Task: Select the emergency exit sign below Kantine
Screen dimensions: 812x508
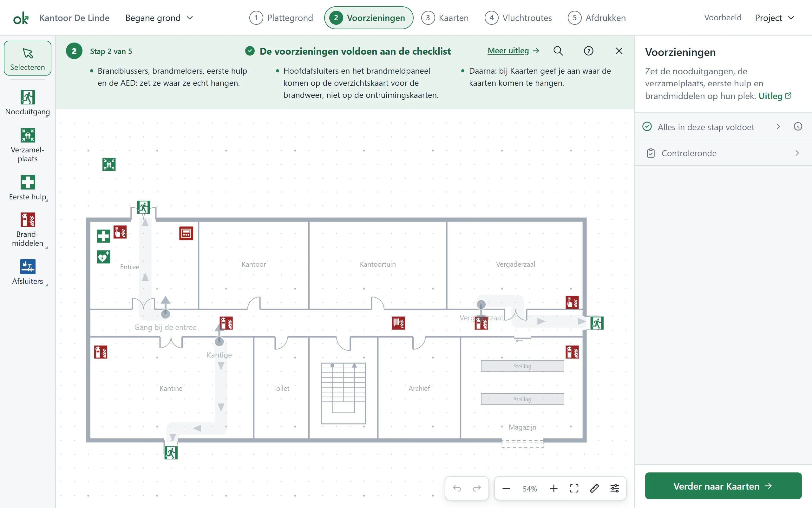Action: pyautogui.click(x=171, y=453)
